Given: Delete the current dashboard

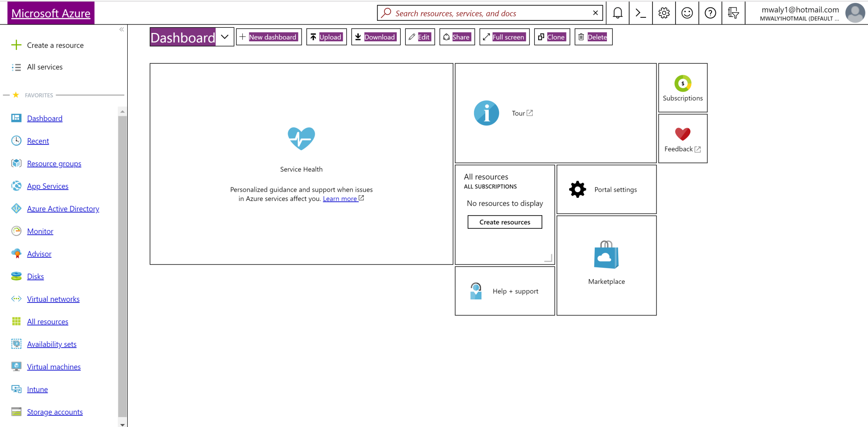Looking at the screenshot, I should [593, 37].
